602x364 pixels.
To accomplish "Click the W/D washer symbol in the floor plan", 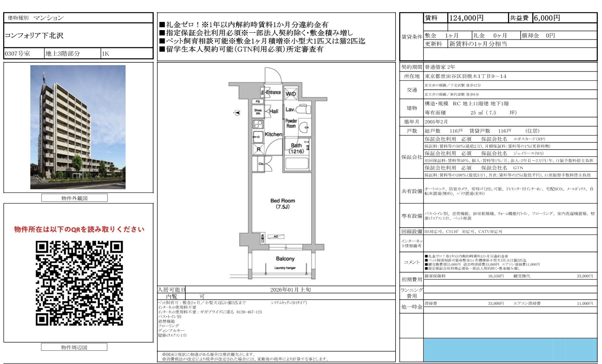I will pyautogui.click(x=291, y=93).
